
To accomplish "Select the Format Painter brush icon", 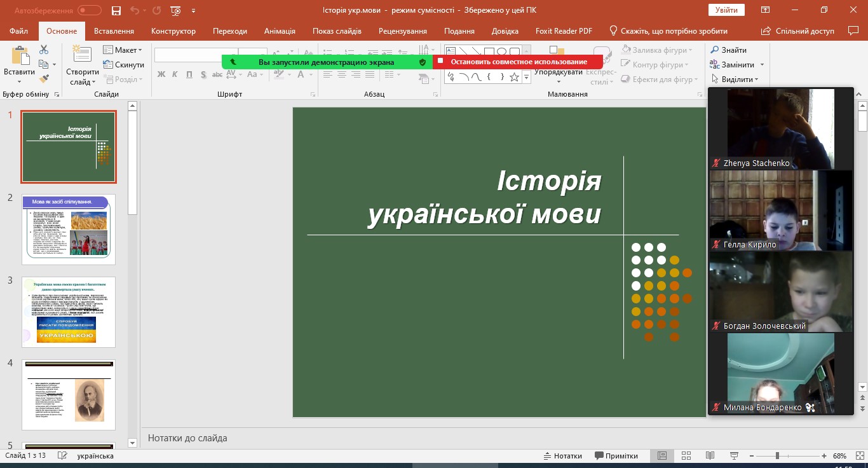I will (x=44, y=79).
